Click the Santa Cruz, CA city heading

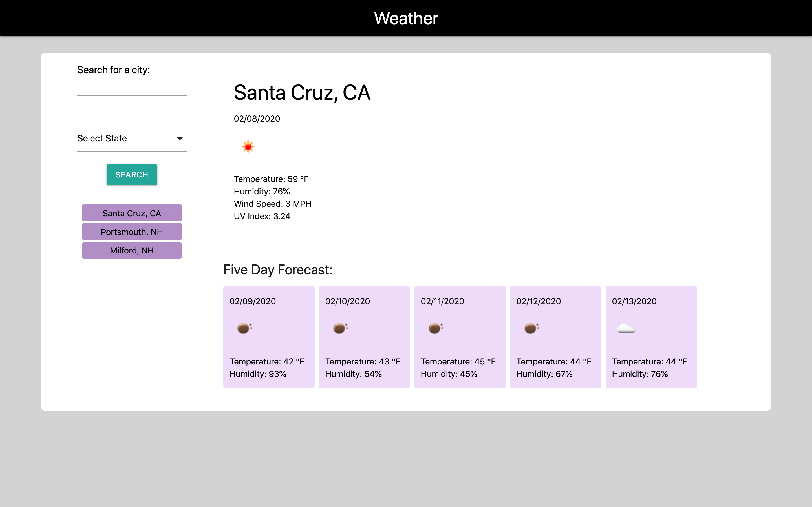click(302, 93)
